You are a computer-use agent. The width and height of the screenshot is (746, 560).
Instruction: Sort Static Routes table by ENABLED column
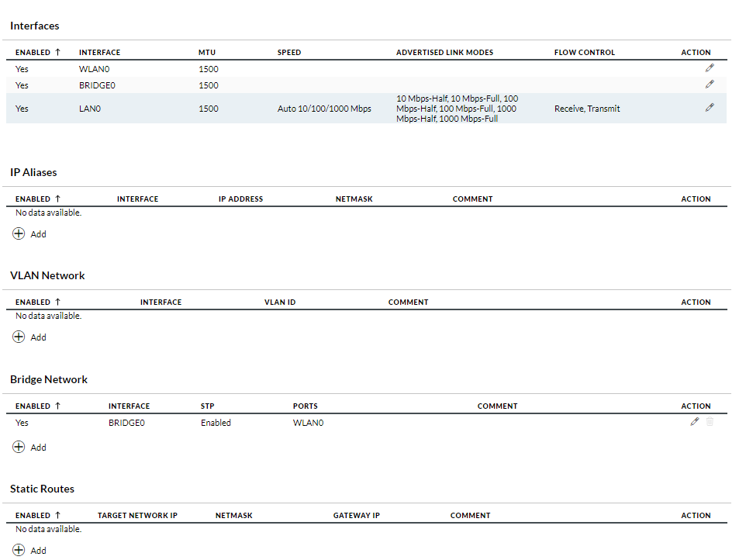[37, 515]
